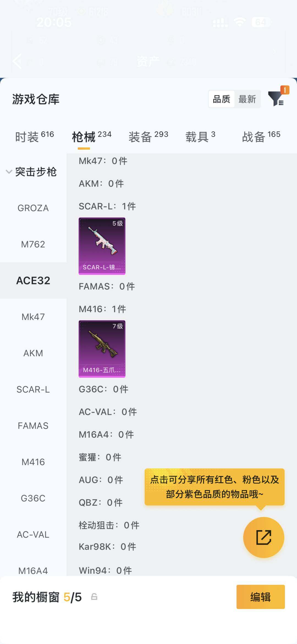Viewport: 297px width, 644px height.
Task: Select AKM in the weapon sidebar
Action: [x=33, y=353]
